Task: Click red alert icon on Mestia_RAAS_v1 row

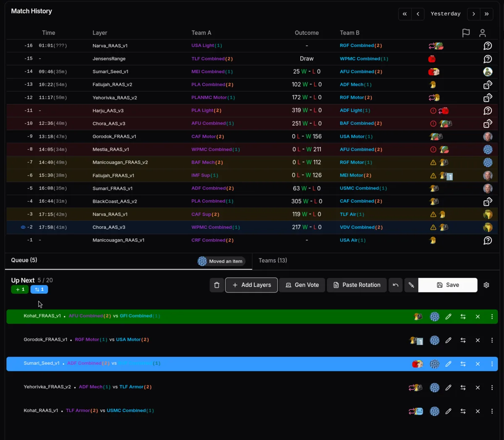Action: 433,150
